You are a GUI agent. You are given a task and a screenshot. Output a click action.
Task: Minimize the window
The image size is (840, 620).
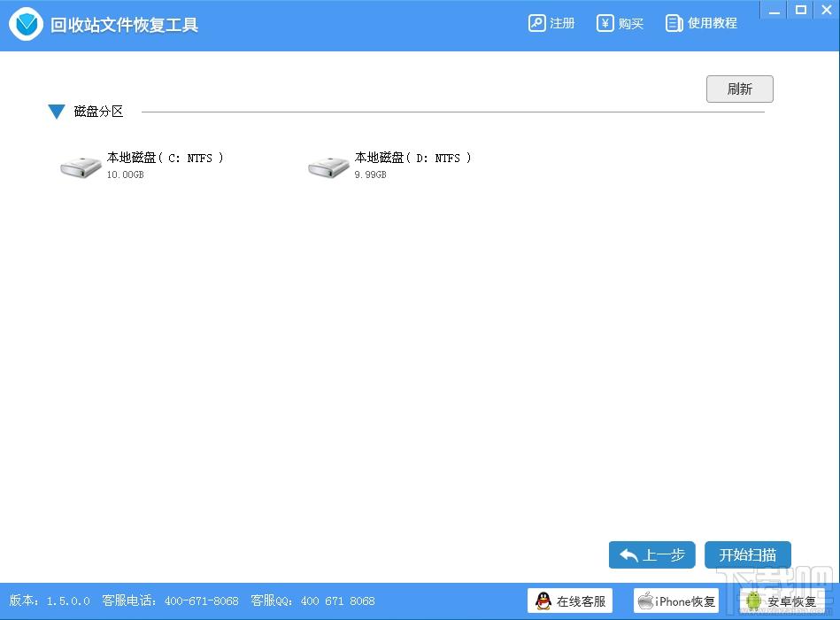[x=774, y=10]
